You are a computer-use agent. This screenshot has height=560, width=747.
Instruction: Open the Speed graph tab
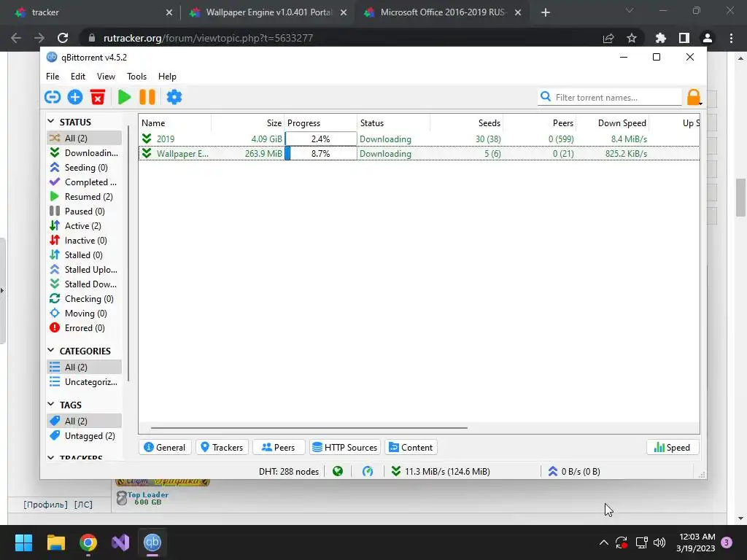pos(672,447)
